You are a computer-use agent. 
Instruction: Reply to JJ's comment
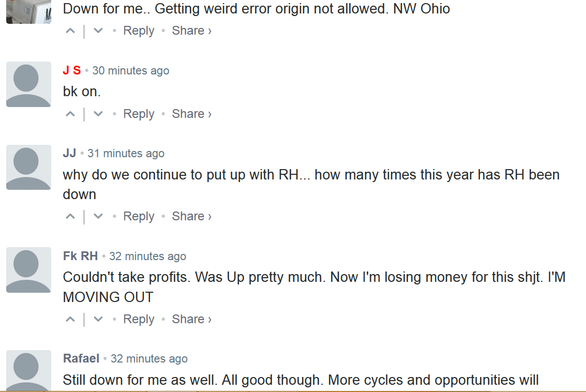pos(139,217)
